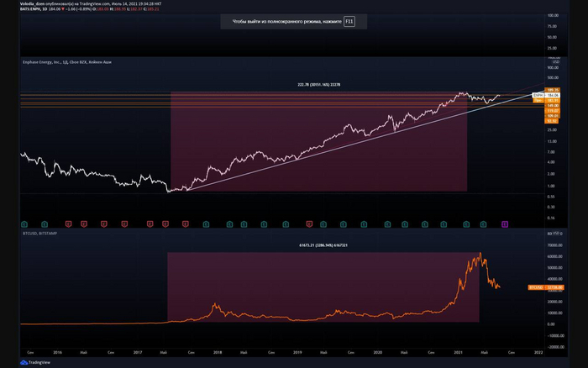Click the 2021 label on time axis

[x=459, y=352]
